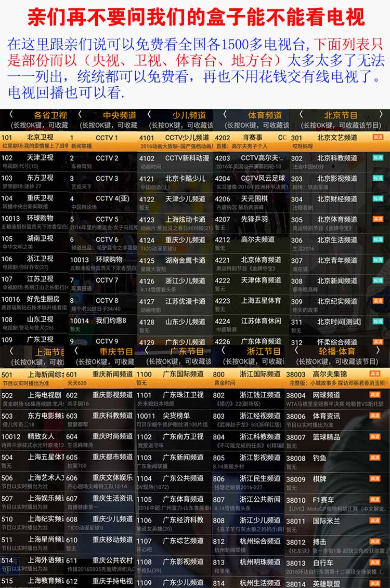Click the 高清 badge beside 国际米兰
The height and width of the screenshot is (588, 390).
click(374, 520)
